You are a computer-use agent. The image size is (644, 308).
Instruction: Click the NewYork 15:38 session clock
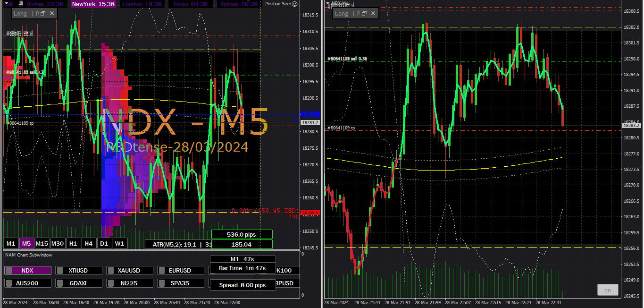coord(93,4)
